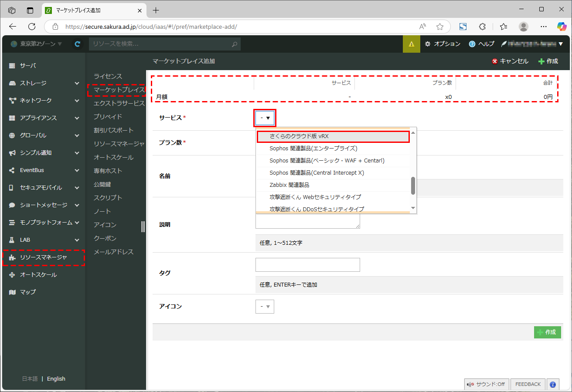Image resolution: width=572 pixels, height=392 pixels.
Task: Open サーバ in left sidebar
Action: 44,66
